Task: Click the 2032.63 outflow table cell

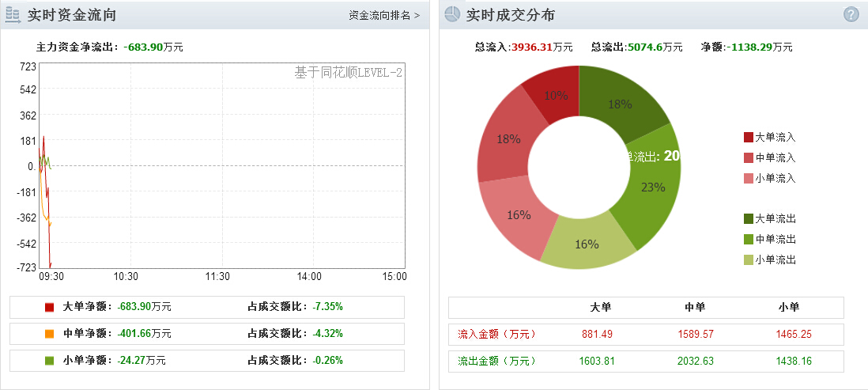Action: [696, 362]
